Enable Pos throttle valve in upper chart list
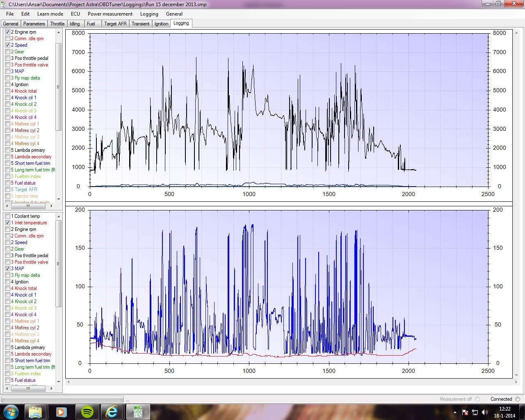The height and width of the screenshot is (420, 525). (7, 65)
